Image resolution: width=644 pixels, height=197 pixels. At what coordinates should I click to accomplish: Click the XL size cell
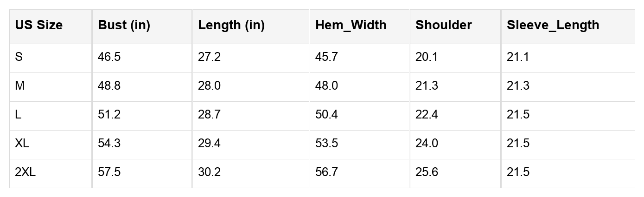click(22, 144)
